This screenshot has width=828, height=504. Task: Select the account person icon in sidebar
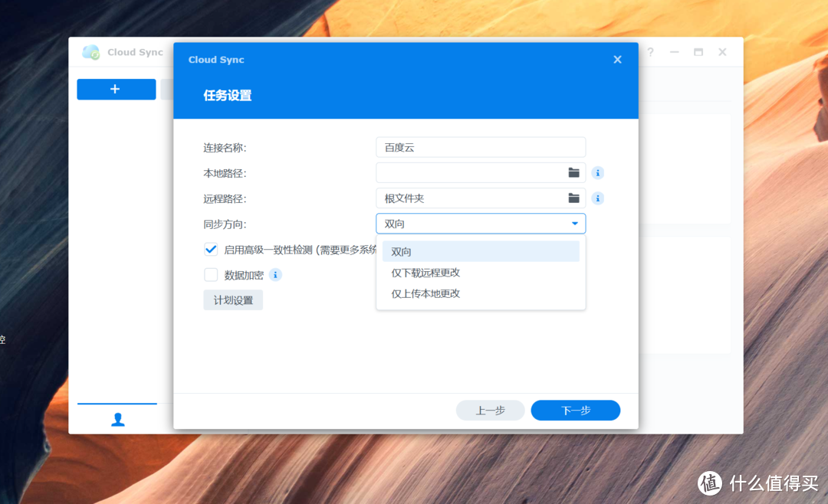pos(117,419)
